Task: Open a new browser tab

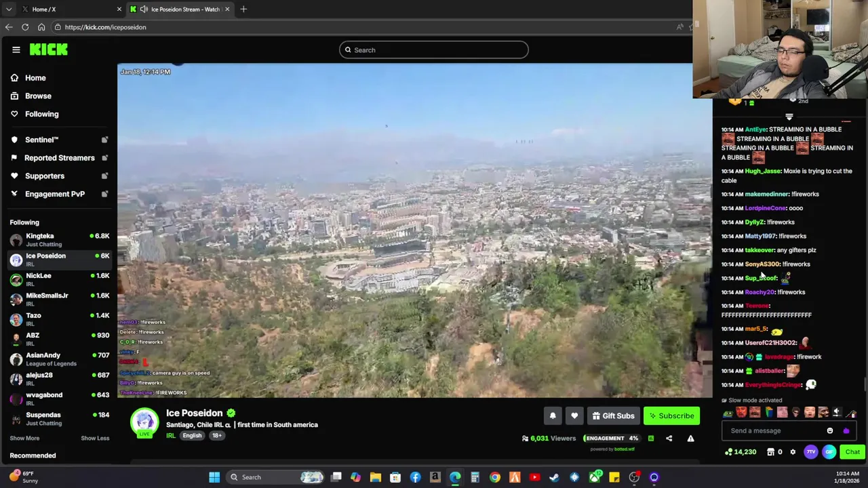Action: click(x=243, y=9)
